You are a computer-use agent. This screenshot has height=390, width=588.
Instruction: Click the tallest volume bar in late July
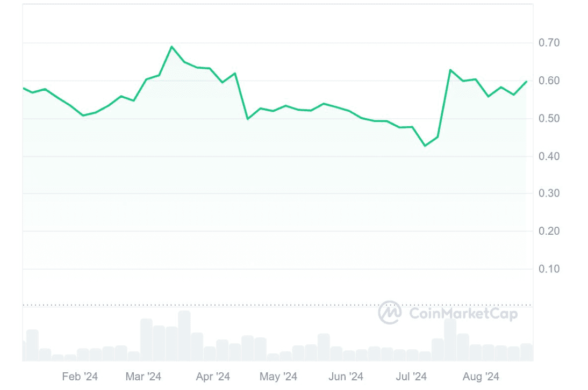tap(450, 340)
